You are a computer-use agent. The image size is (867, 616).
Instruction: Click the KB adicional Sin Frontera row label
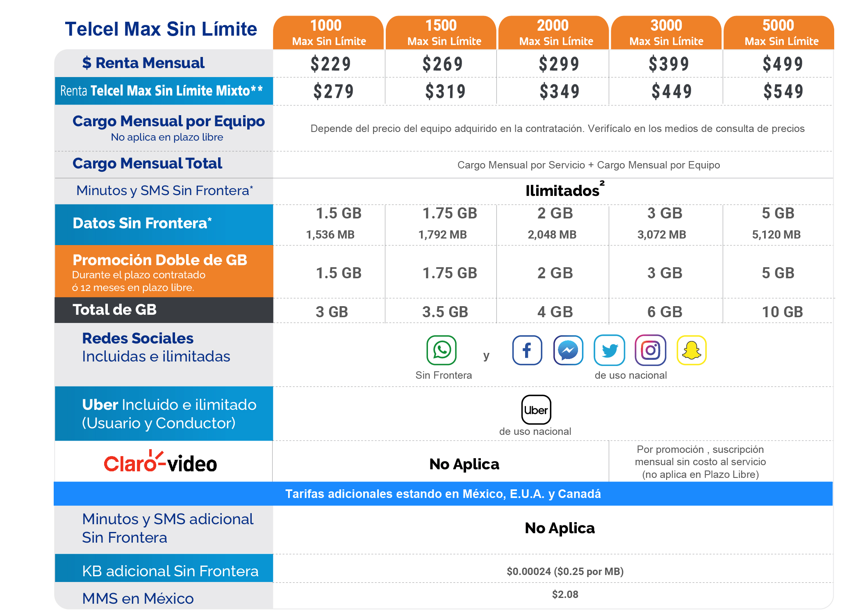171,570
